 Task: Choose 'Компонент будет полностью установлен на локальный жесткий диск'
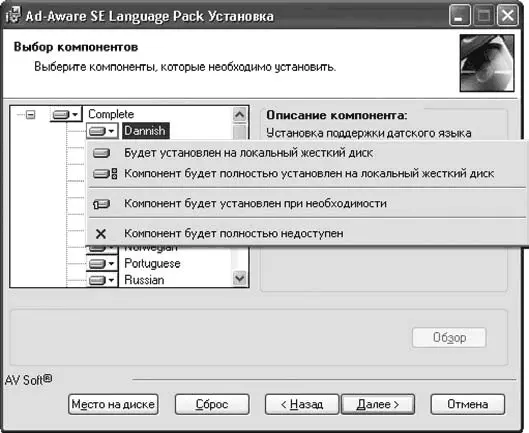pyautogui.click(x=307, y=173)
